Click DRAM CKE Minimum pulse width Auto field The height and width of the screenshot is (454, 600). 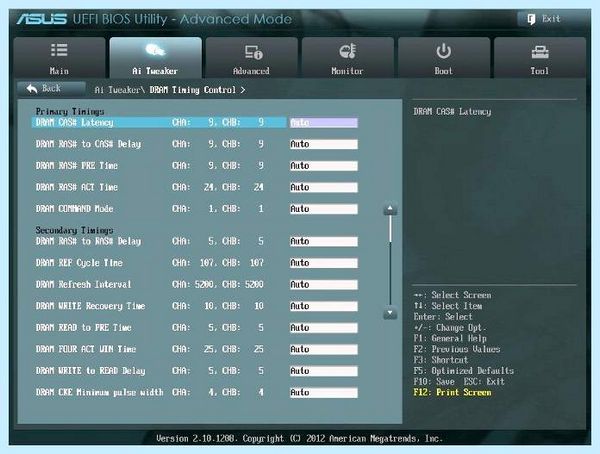(x=324, y=392)
